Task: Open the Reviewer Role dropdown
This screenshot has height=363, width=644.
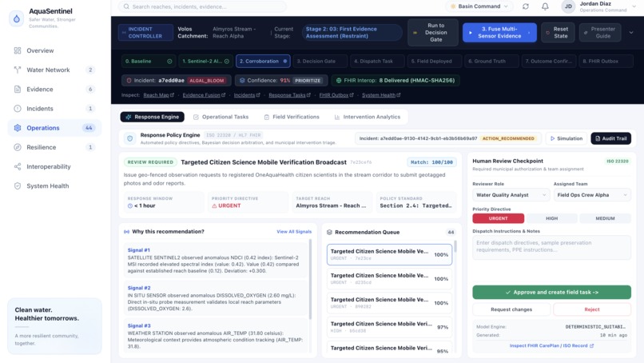Action: (x=511, y=195)
